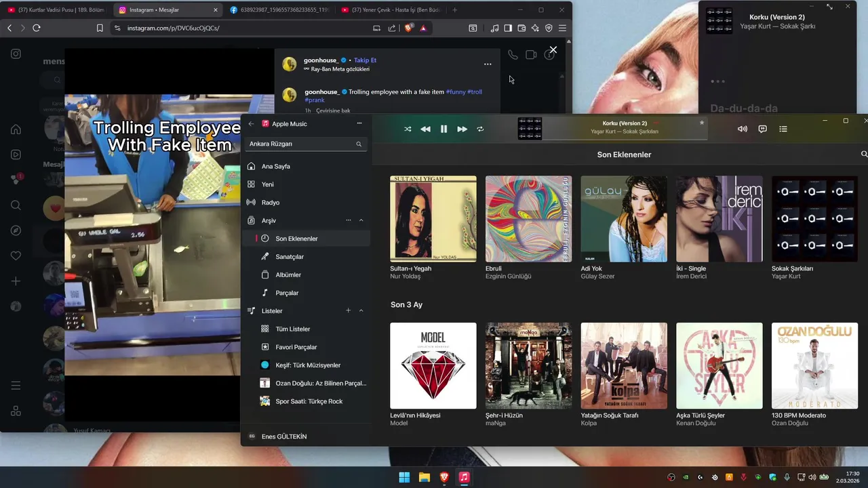Viewport: 868px width, 488px height.
Task: Open Instagram home icon in sidebar
Action: (16, 129)
